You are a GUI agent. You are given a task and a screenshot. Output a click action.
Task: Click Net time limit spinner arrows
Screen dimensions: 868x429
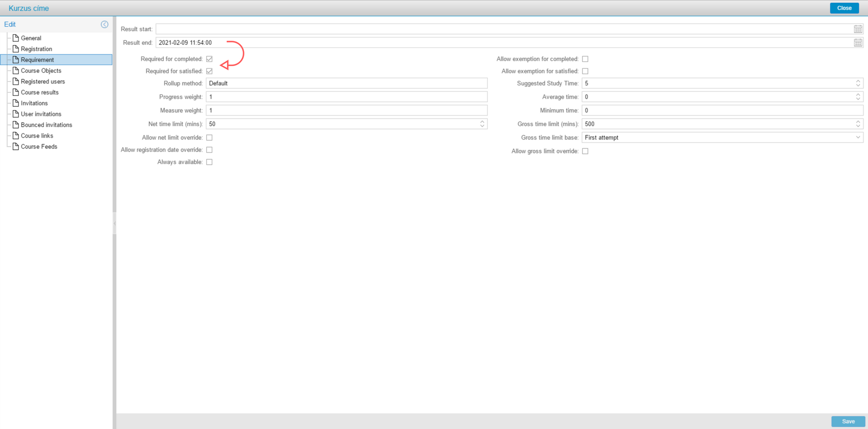click(x=482, y=124)
